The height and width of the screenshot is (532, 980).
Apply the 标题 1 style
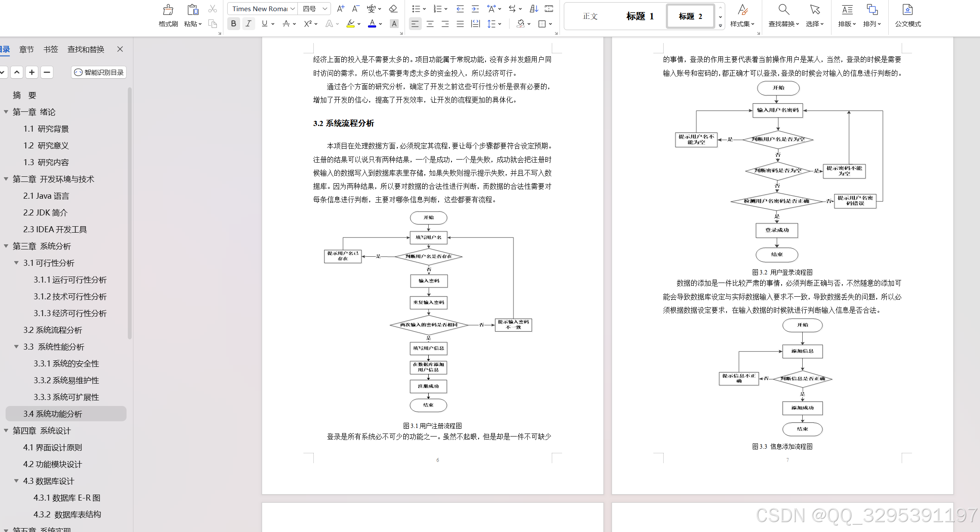click(640, 16)
